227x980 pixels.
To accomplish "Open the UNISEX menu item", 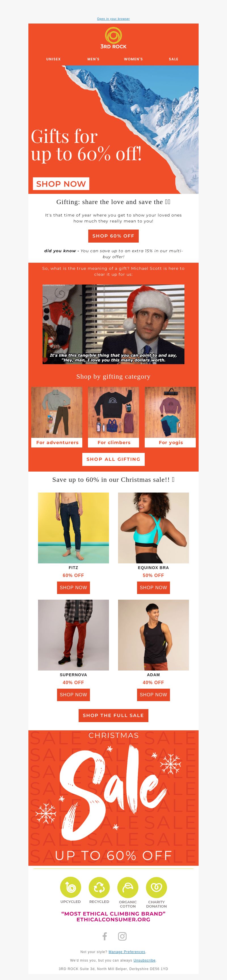I will (53, 59).
